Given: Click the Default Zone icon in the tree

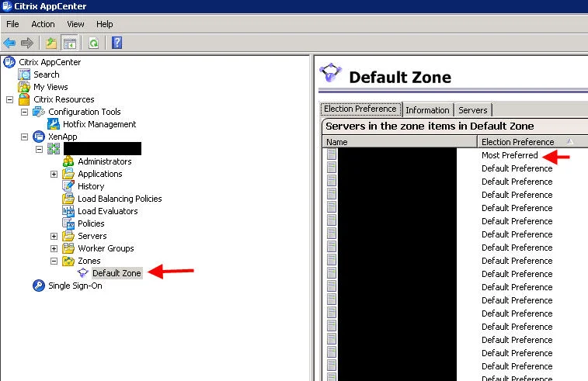Looking at the screenshot, I should click(83, 273).
